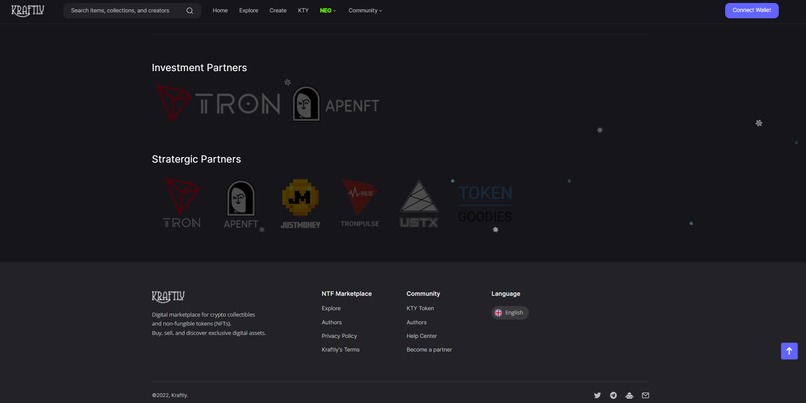Open the email envelope icon
The width and height of the screenshot is (806, 403).
(646, 395)
